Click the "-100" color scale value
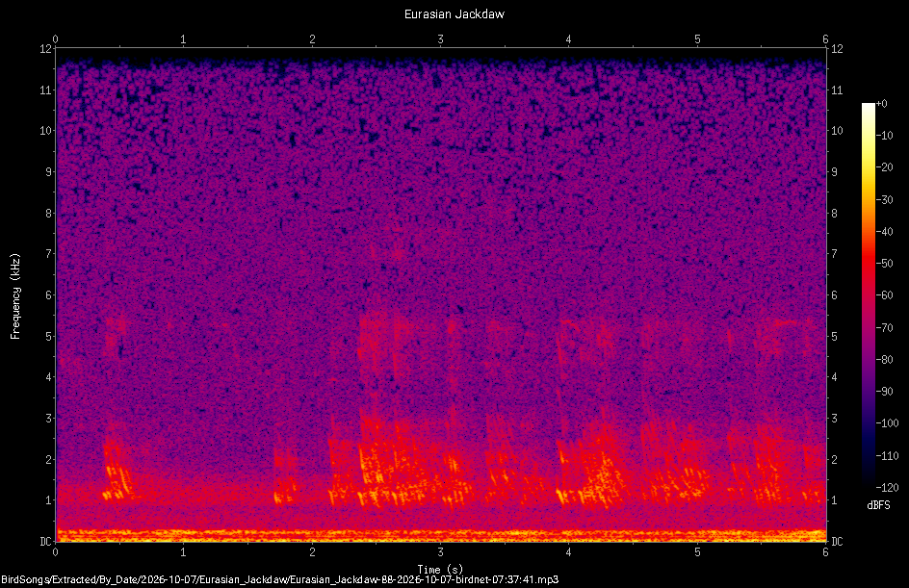The image size is (909, 588). (x=887, y=423)
